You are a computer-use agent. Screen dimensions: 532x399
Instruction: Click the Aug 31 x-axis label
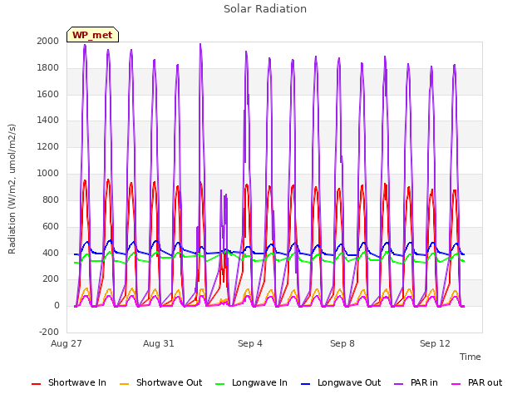pyautogui.click(x=159, y=343)
